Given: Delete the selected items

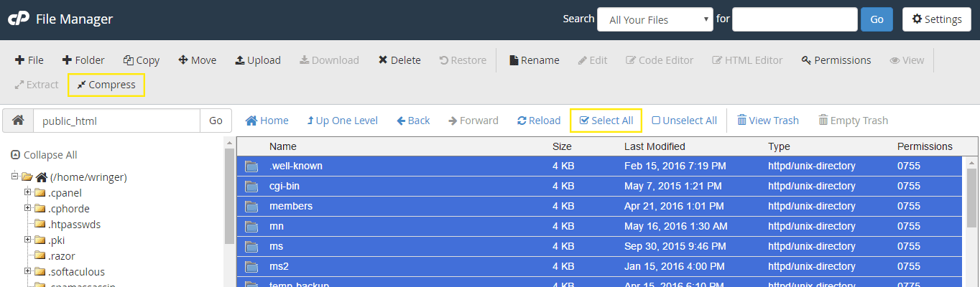Looking at the screenshot, I should pos(399,60).
